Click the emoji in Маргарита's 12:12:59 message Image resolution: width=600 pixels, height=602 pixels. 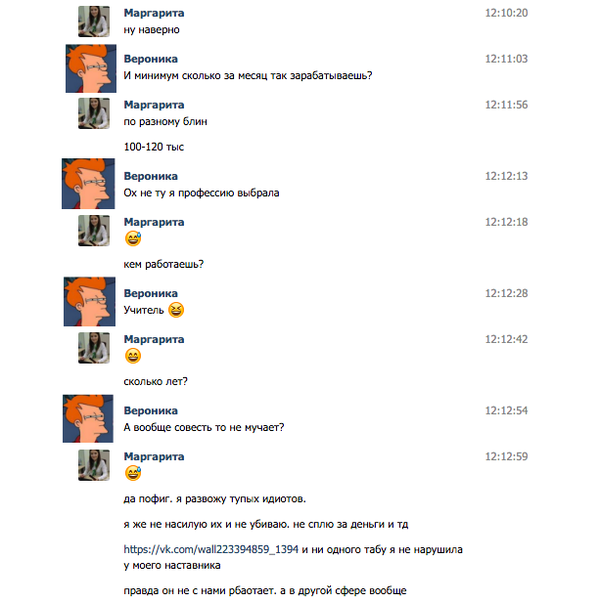pos(132,473)
